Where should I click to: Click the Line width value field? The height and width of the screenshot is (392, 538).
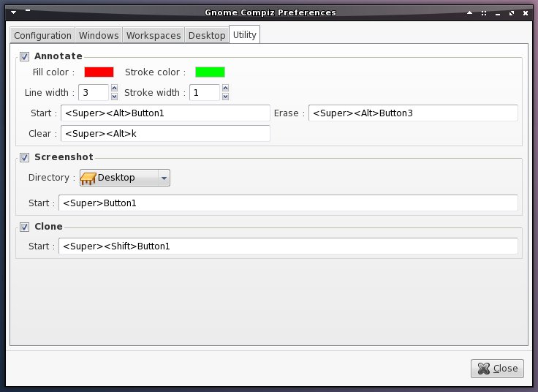(x=94, y=92)
